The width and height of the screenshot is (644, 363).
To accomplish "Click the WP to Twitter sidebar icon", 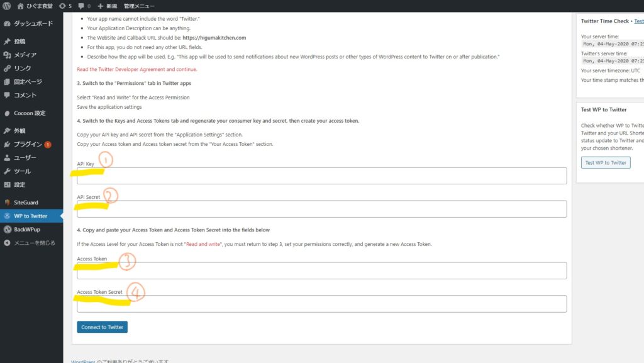I will 7,216.
